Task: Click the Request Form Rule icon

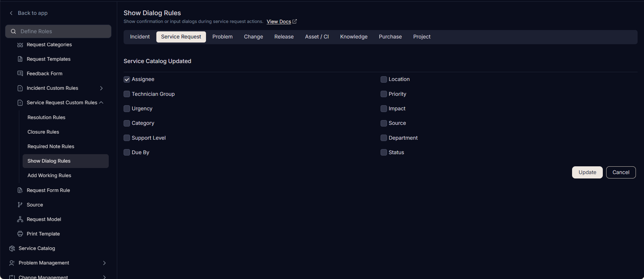Action: [20, 190]
